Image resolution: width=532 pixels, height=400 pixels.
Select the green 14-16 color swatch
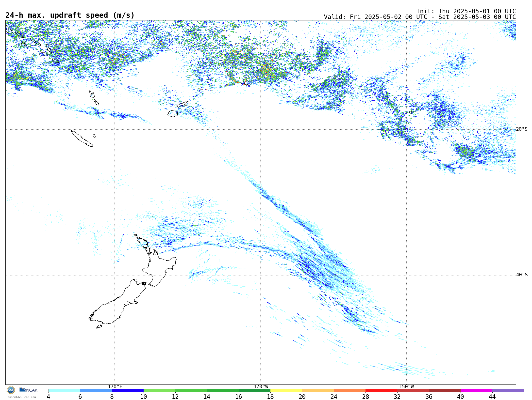tap(223, 391)
